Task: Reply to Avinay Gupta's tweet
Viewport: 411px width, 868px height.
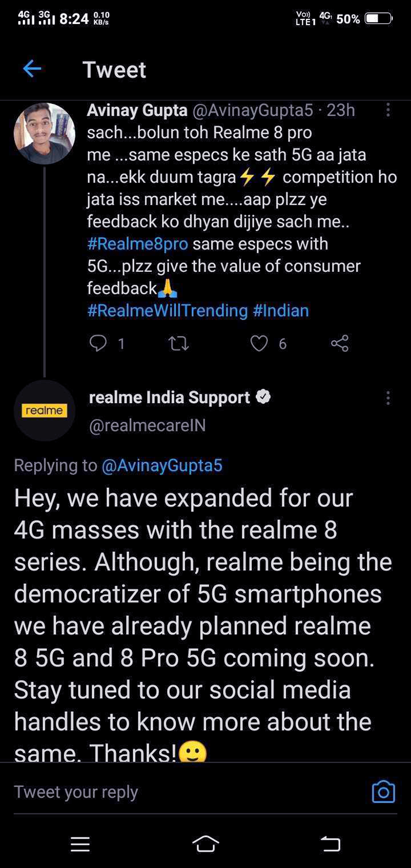Action: (98, 343)
